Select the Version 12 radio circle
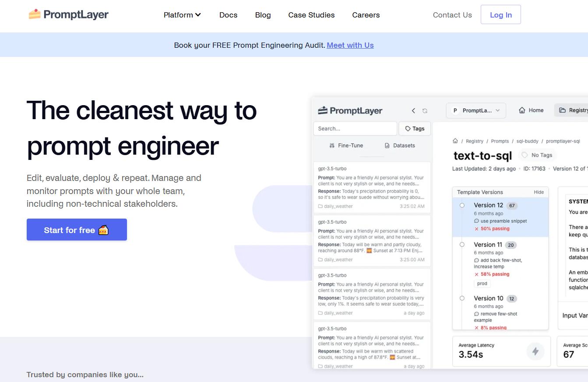This screenshot has height=382, width=588. click(462, 205)
